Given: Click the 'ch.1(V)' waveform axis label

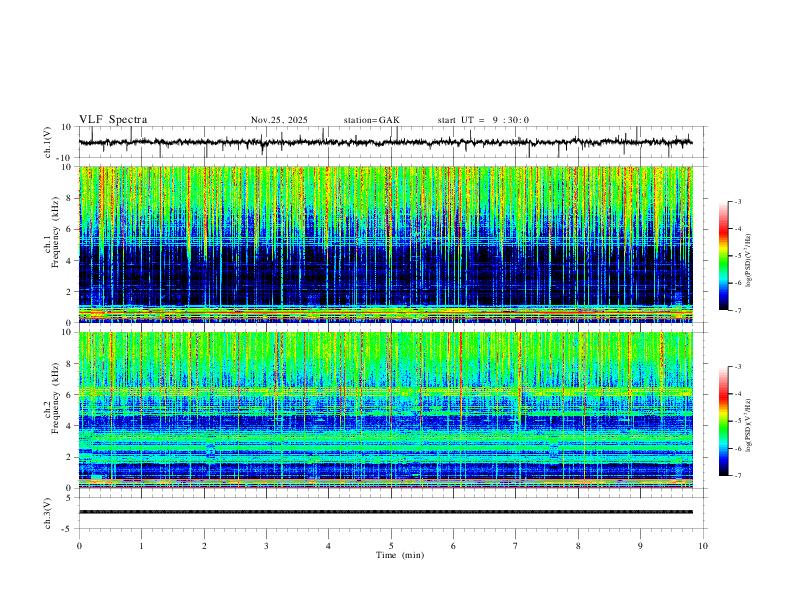Looking at the screenshot, I should click(48, 142).
